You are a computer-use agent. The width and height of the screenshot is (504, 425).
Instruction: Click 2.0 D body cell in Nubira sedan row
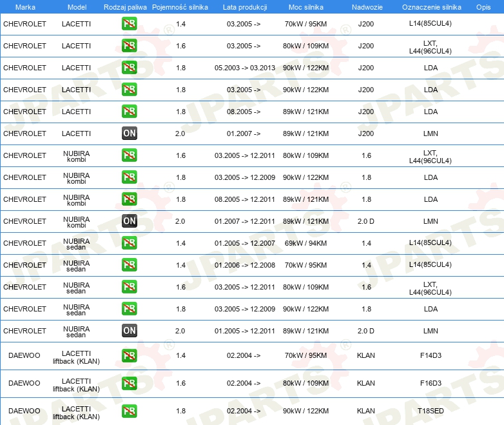click(x=366, y=331)
